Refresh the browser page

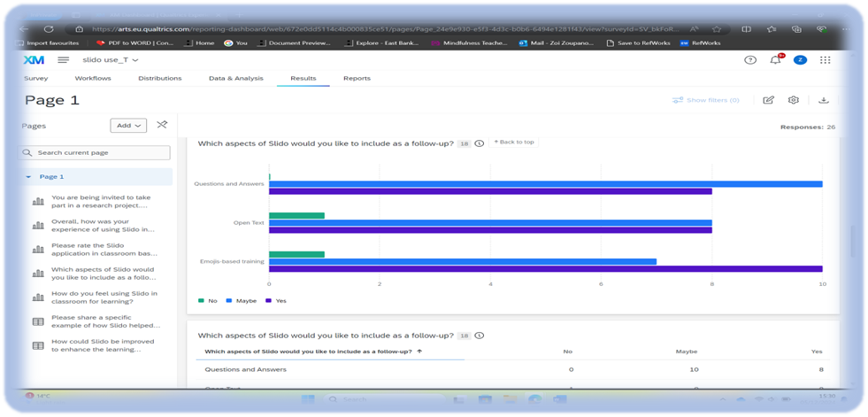[x=49, y=29]
